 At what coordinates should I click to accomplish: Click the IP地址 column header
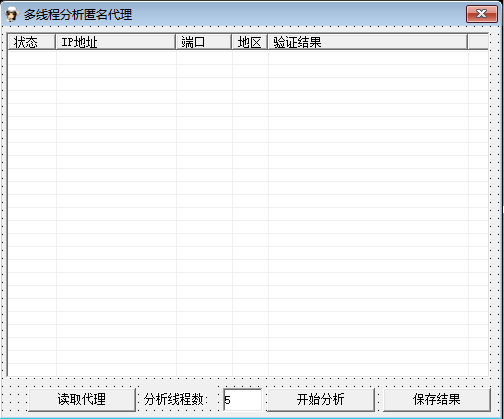click(x=116, y=42)
